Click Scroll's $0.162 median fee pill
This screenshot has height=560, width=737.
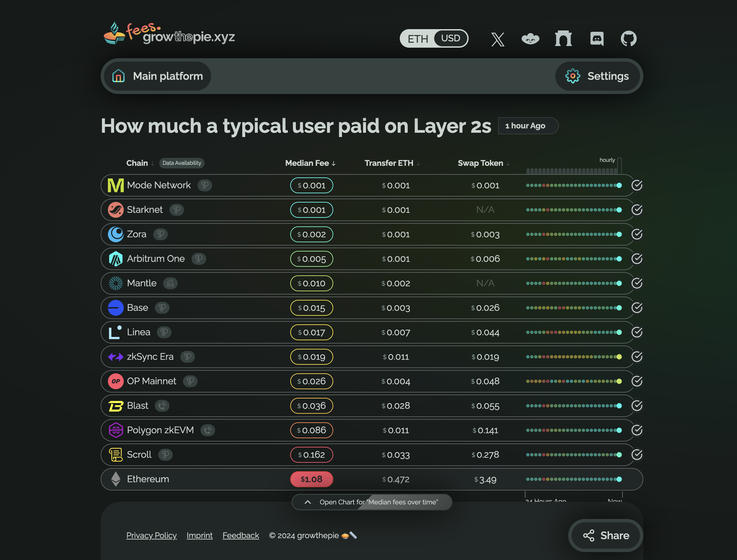point(312,455)
